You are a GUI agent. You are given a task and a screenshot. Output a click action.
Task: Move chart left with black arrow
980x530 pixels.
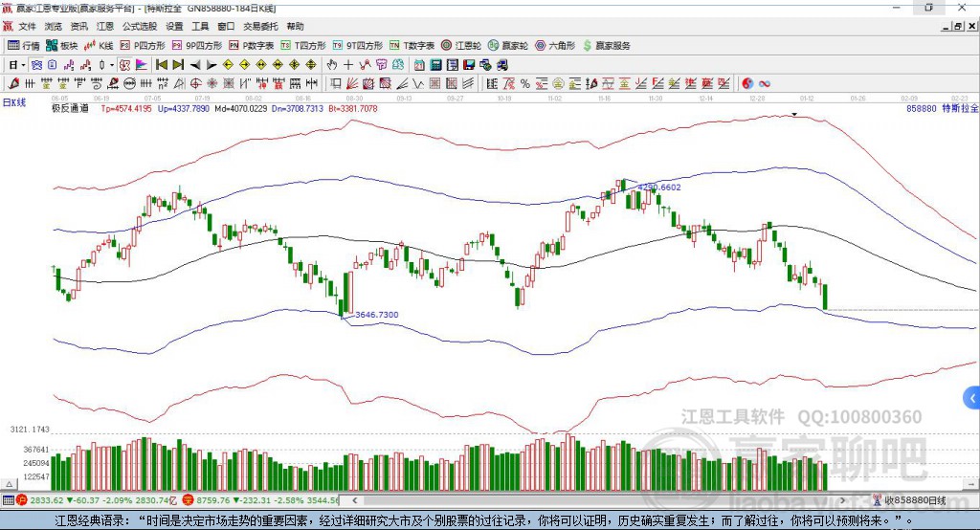pyautogui.click(x=195, y=64)
